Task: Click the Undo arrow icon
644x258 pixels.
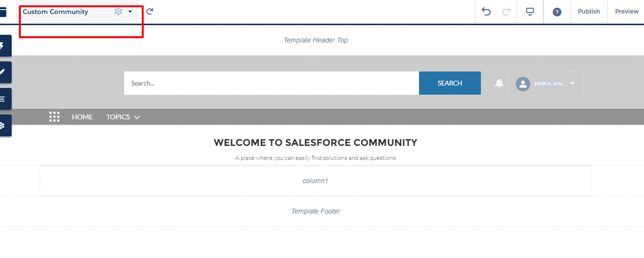Action: point(486,12)
